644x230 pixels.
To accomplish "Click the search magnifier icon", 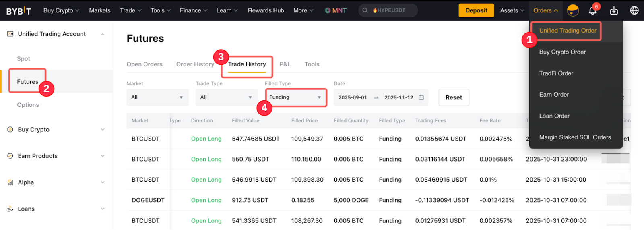I will point(365,10).
